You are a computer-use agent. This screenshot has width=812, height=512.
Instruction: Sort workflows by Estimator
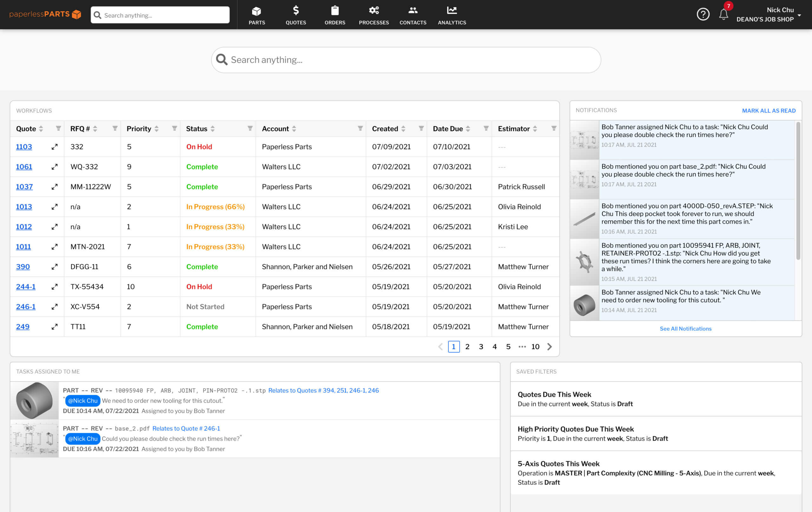(x=535, y=128)
